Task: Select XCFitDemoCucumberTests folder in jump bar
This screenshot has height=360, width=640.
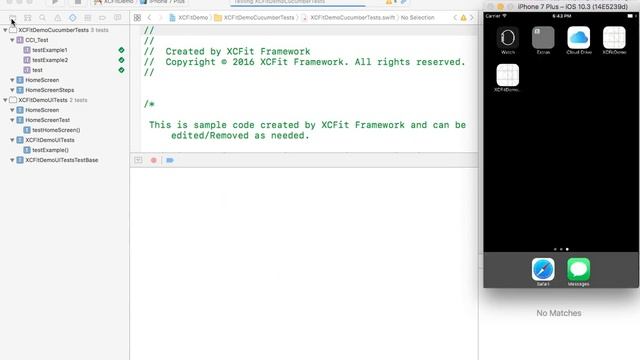Action: (254, 18)
